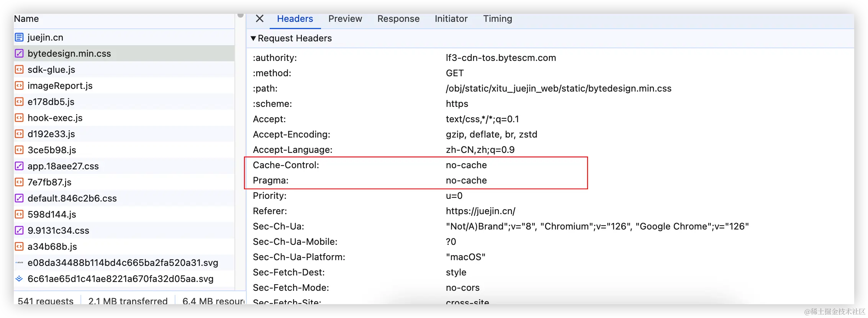
Task: Click the Pragma value no-cache
Action: pos(466,180)
